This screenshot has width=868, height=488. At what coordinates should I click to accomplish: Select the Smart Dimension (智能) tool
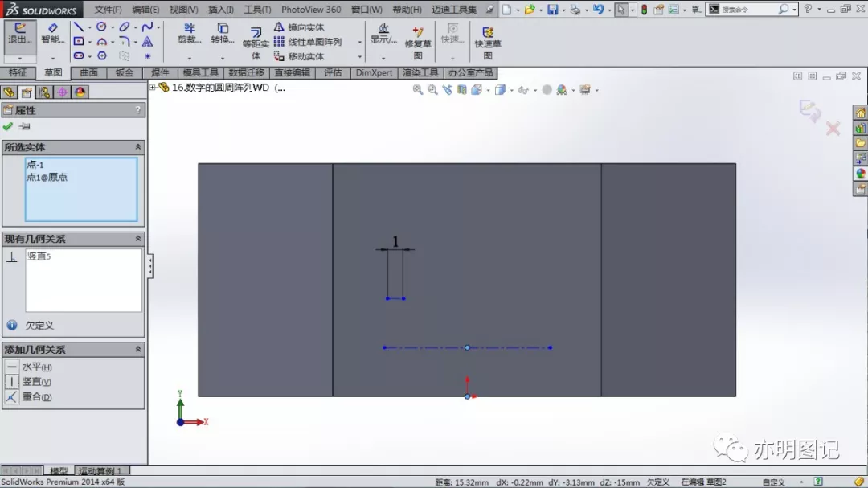point(52,35)
